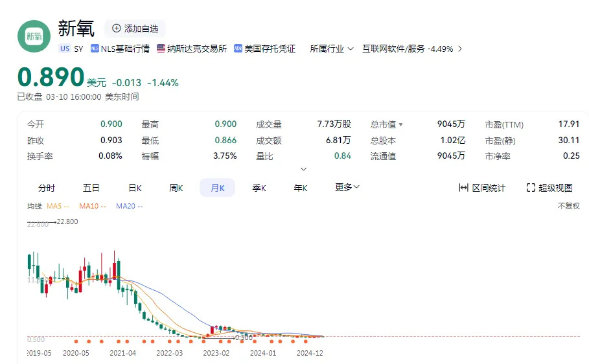Click the 振幅 value 3.75%
The image size is (589, 364).
[225, 155]
